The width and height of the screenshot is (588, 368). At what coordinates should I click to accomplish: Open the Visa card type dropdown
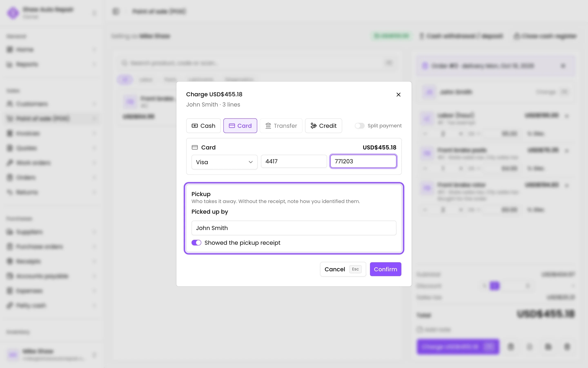tap(224, 162)
